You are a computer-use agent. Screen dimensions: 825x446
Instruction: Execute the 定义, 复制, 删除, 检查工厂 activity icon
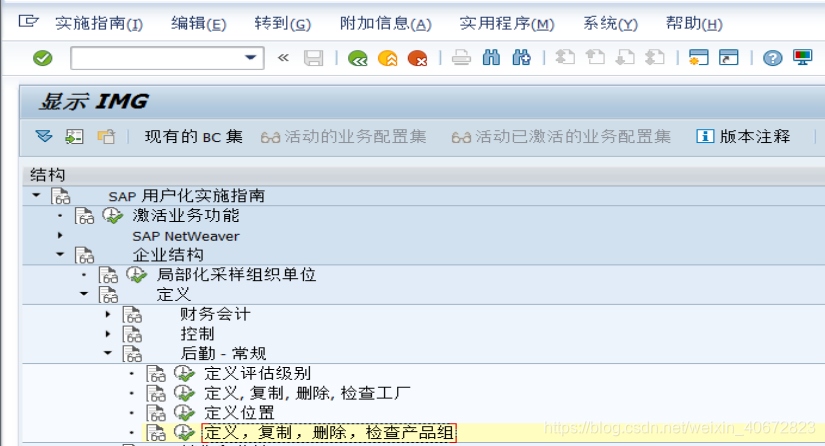(x=184, y=393)
